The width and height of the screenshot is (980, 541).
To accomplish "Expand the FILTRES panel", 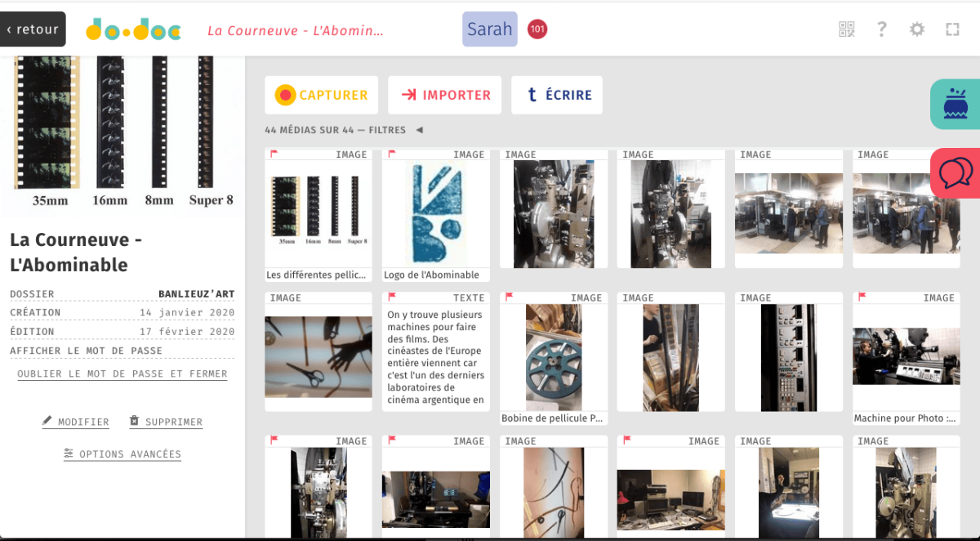I will (396, 130).
